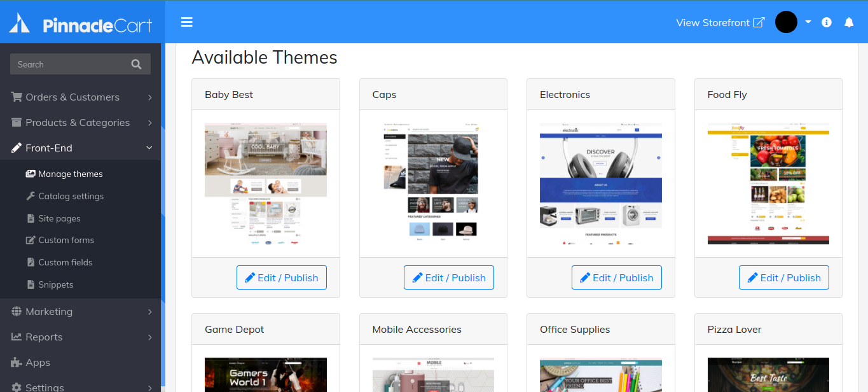Viewport: 868px width, 392px height.
Task: Click the info circle icon
Action: coord(827,22)
